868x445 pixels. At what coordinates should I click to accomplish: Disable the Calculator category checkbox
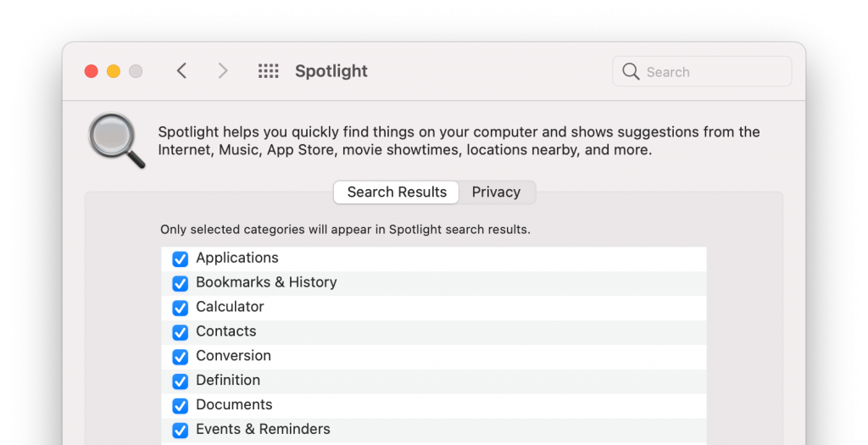[180, 308]
